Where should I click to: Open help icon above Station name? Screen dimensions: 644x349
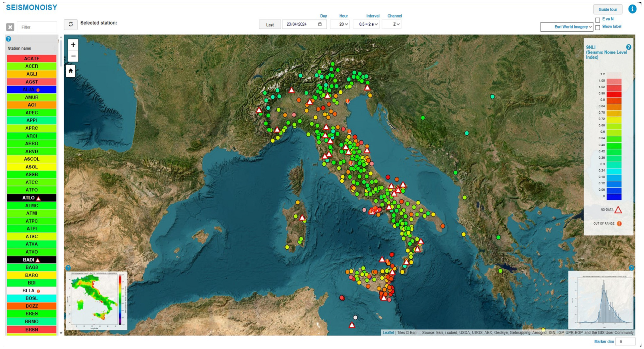(x=9, y=39)
